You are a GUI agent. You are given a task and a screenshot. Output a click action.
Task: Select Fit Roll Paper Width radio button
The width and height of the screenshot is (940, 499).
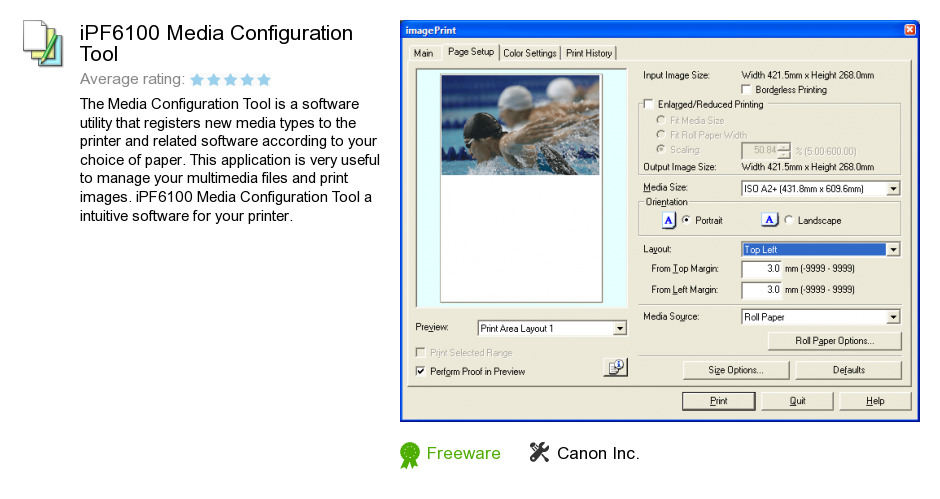click(x=661, y=134)
